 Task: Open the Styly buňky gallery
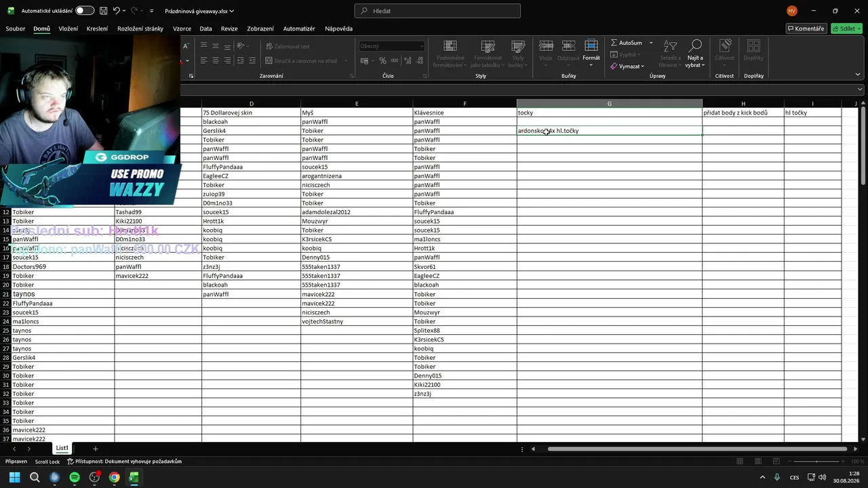click(518, 54)
